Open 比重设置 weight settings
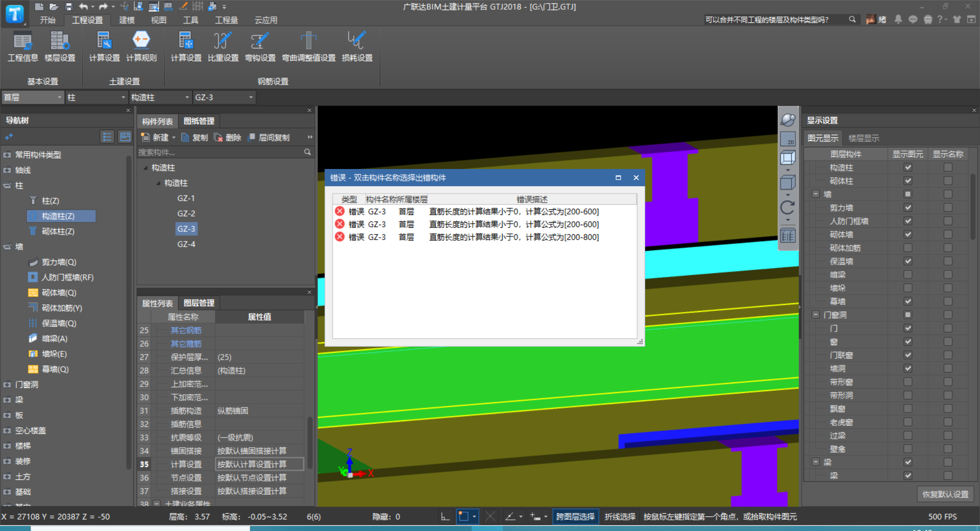The width and height of the screenshot is (980, 531). click(223, 46)
